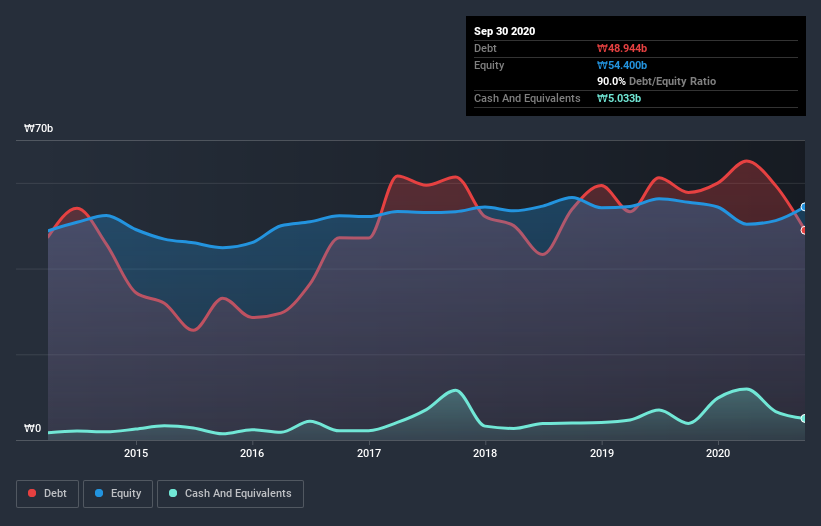Click the red Debt endpoint marker
The height and width of the screenshot is (526, 821).
click(804, 230)
